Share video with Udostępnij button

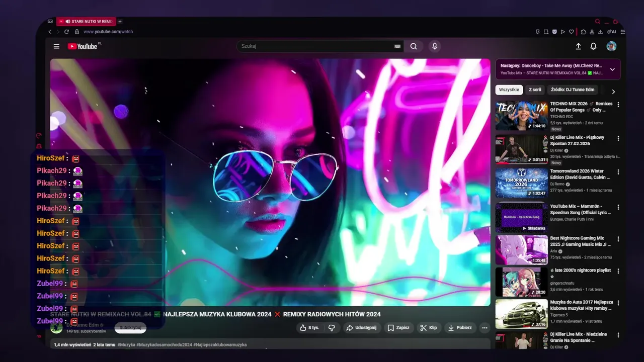coord(361,328)
